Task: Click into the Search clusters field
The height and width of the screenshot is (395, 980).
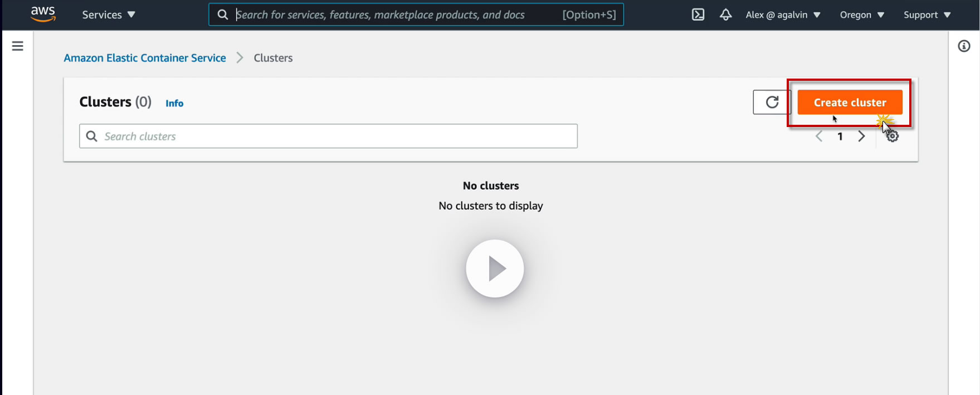Action: (328, 136)
